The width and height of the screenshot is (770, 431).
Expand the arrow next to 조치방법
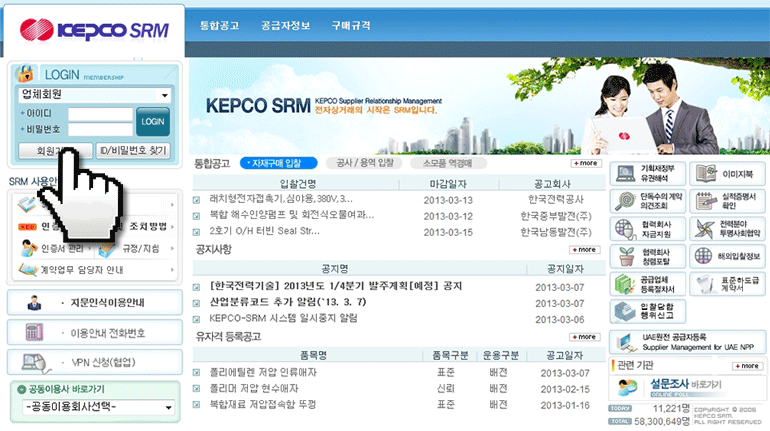click(x=172, y=226)
